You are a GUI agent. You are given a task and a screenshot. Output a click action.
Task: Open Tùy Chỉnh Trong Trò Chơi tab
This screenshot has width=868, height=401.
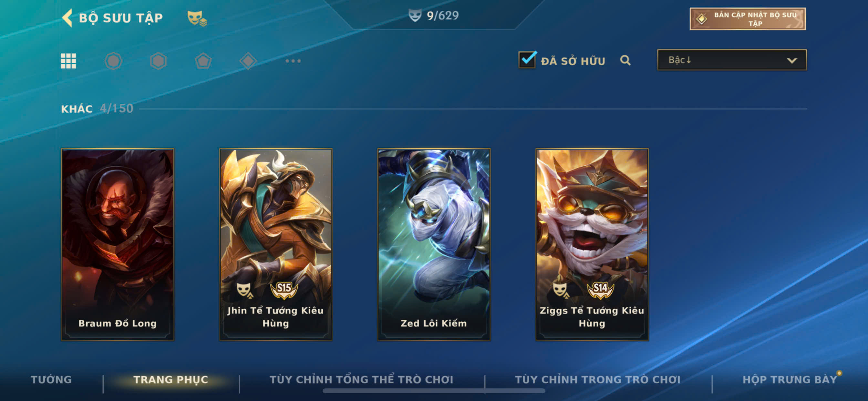point(598,379)
